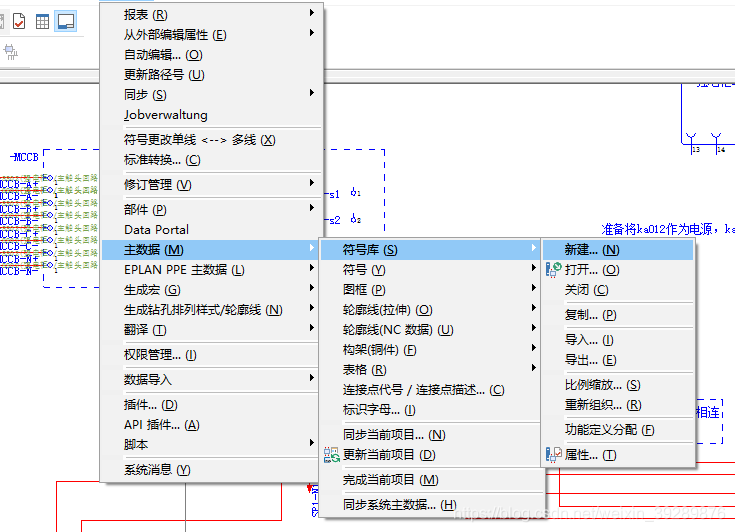Click the connection symbol icon below toolbar
The width and height of the screenshot is (735, 532).
(10, 52)
